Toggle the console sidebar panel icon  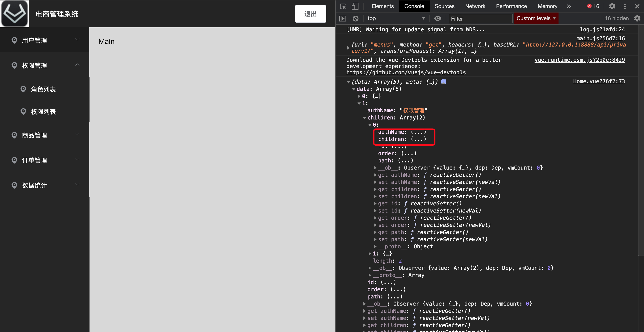(x=343, y=19)
